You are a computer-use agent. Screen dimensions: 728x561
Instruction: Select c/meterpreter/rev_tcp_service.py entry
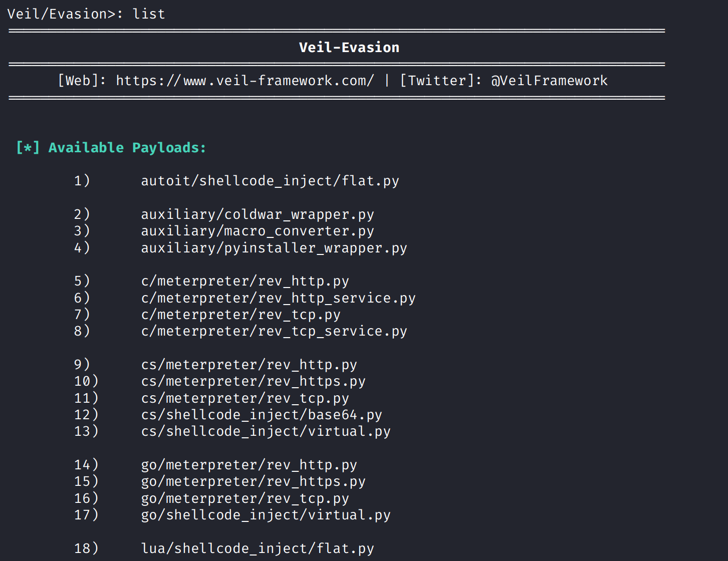point(274,331)
